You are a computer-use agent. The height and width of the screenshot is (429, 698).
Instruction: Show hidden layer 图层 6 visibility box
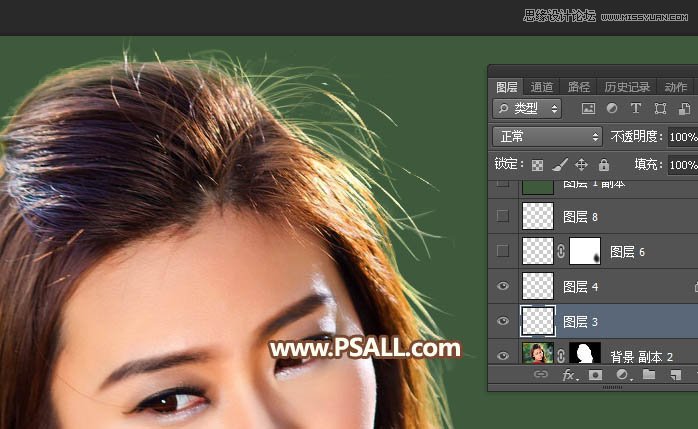pos(503,251)
